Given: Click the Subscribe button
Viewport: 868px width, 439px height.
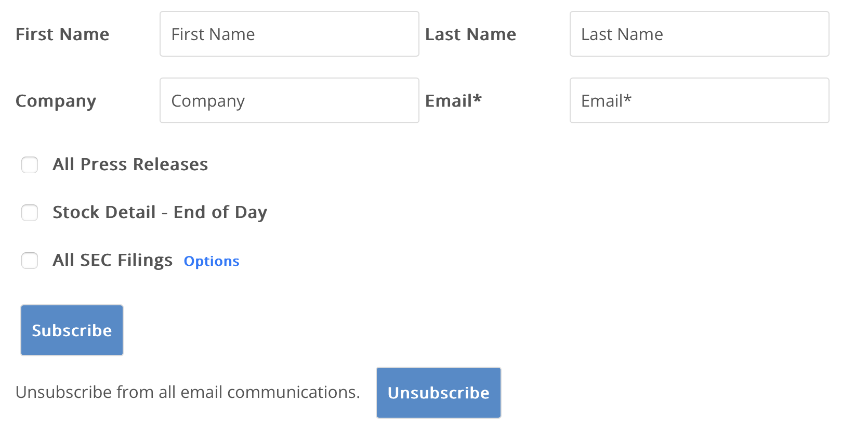Looking at the screenshot, I should [x=72, y=330].
